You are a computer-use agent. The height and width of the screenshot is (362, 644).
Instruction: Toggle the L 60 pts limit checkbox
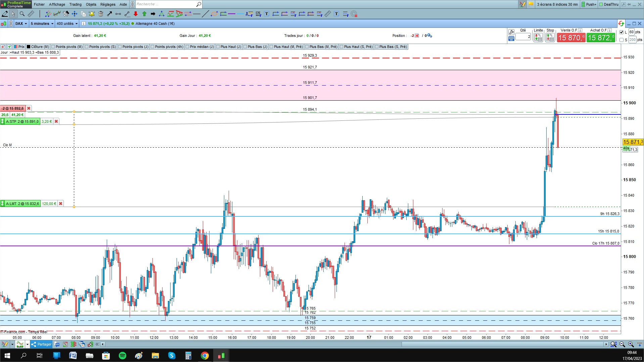point(622,32)
